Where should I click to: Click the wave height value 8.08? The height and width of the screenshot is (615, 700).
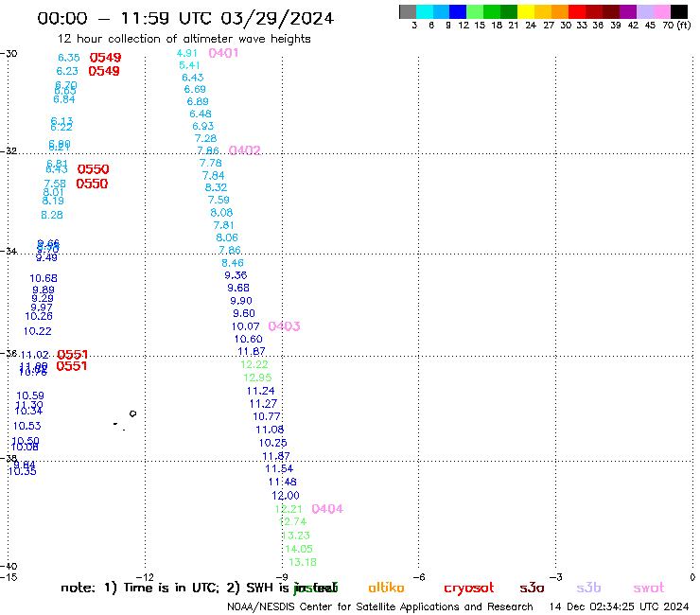coord(222,213)
